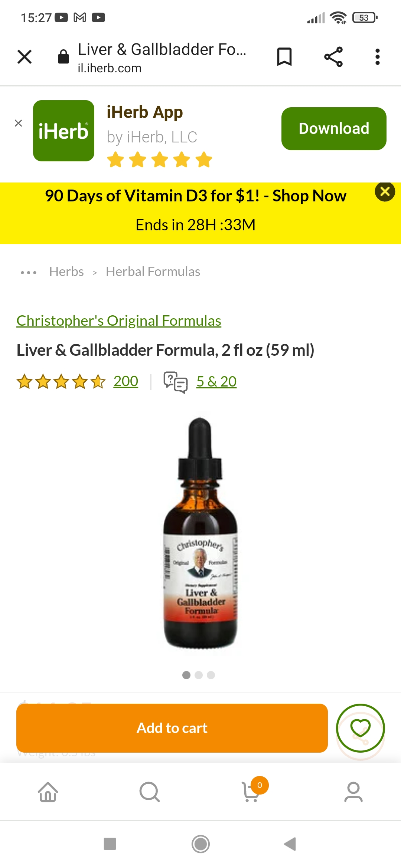Viewport: 401px width, 868px height.
Task: Add product to wishlist heart icon
Action: click(x=360, y=728)
